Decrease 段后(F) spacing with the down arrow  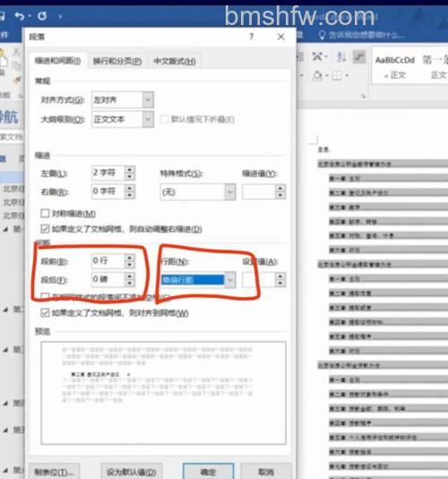(x=130, y=283)
